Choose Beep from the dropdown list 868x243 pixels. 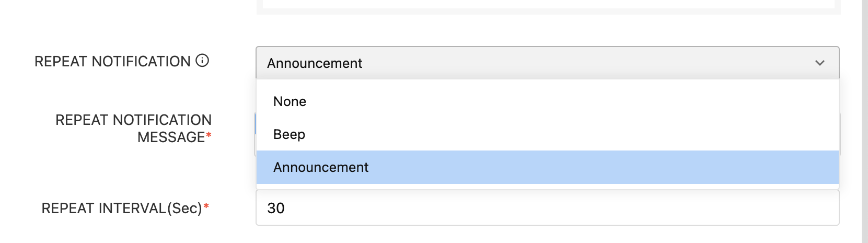point(547,134)
